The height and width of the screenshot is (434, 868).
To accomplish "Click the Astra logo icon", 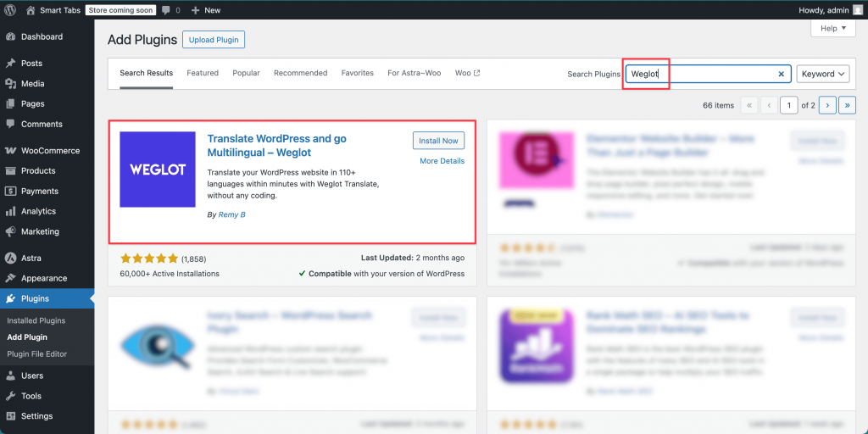I will pyautogui.click(x=10, y=258).
